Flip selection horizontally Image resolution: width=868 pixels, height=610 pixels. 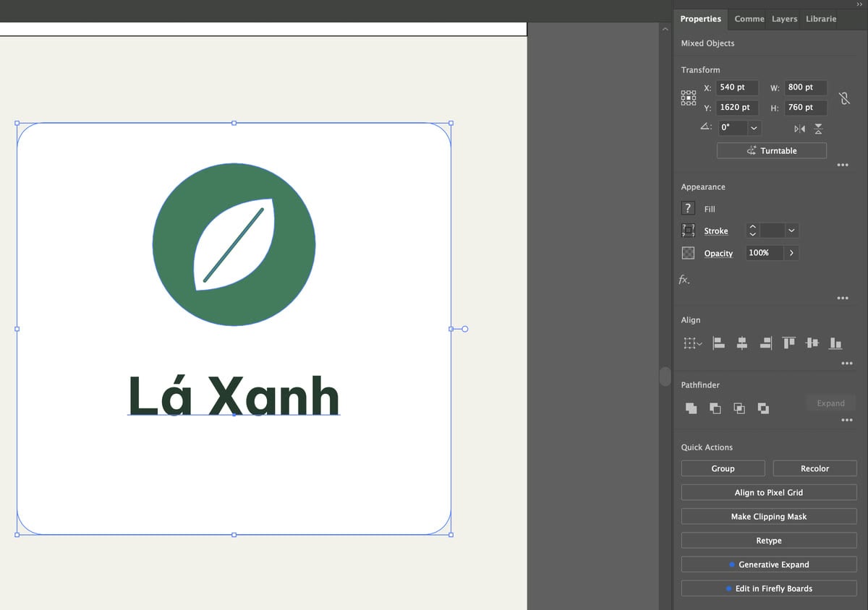tap(799, 129)
